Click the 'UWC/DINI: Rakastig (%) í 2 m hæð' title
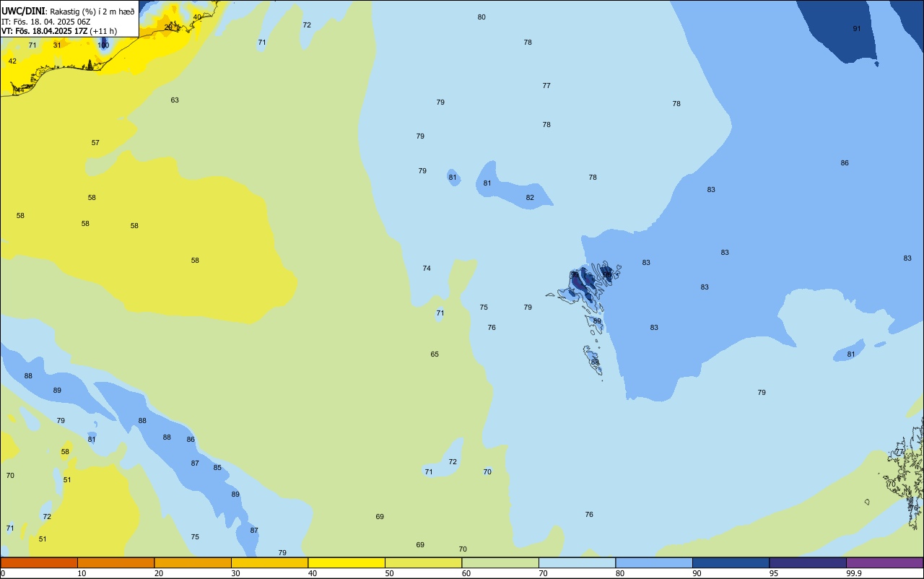Viewport: 924px width, 579px height. pyautogui.click(x=68, y=11)
